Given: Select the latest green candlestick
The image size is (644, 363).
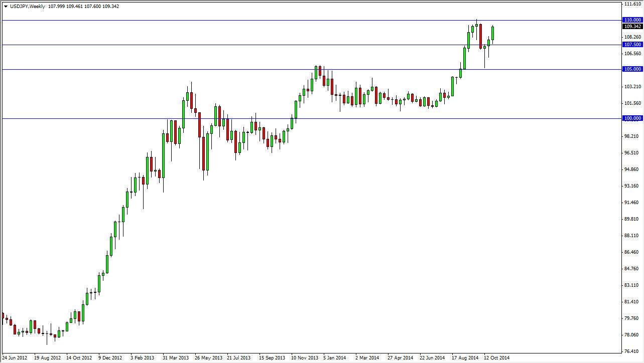Looking at the screenshot, I should click(x=492, y=33).
